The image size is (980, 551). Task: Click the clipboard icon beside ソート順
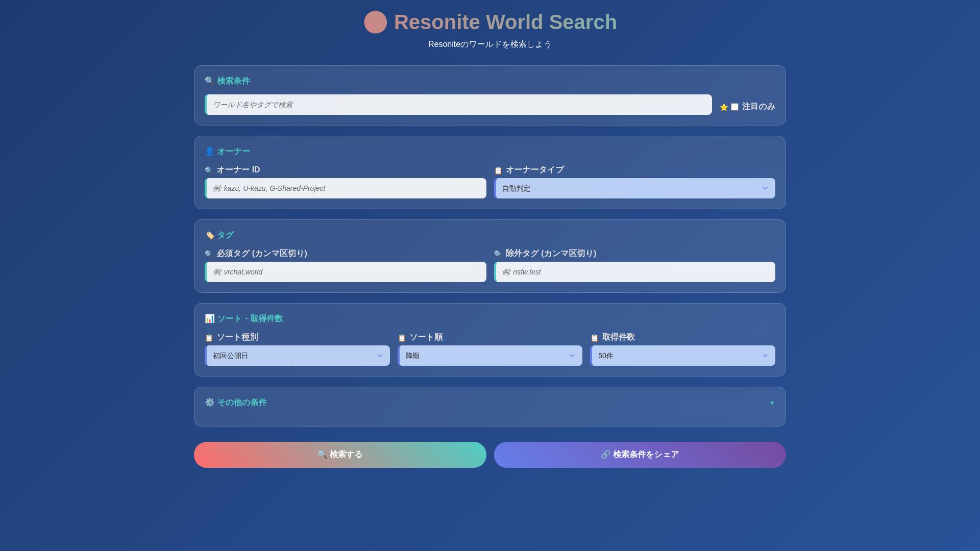pos(402,338)
